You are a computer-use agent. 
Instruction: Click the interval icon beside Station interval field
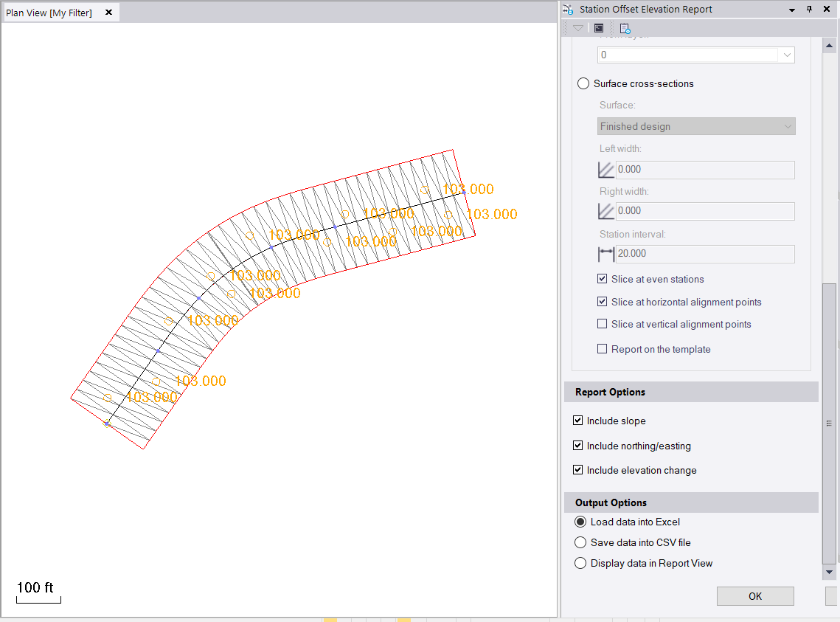coord(605,253)
